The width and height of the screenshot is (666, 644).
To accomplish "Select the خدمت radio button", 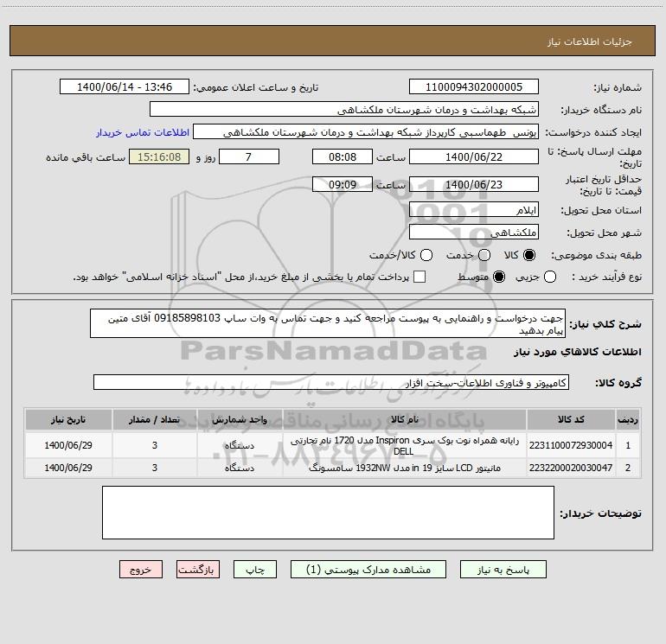I will [x=484, y=255].
